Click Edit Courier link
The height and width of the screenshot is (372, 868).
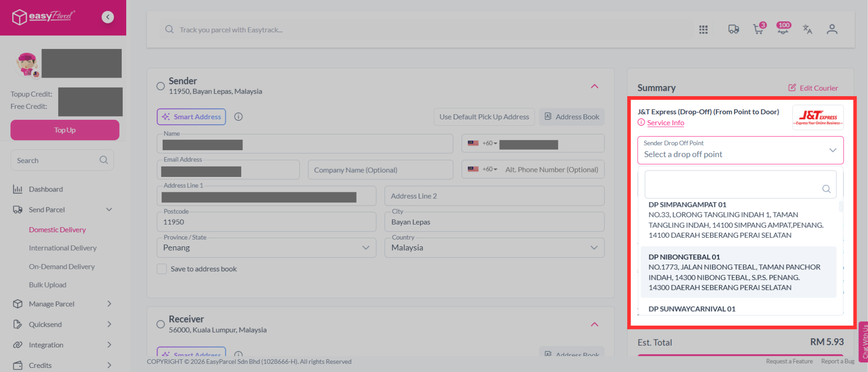pyautogui.click(x=813, y=88)
